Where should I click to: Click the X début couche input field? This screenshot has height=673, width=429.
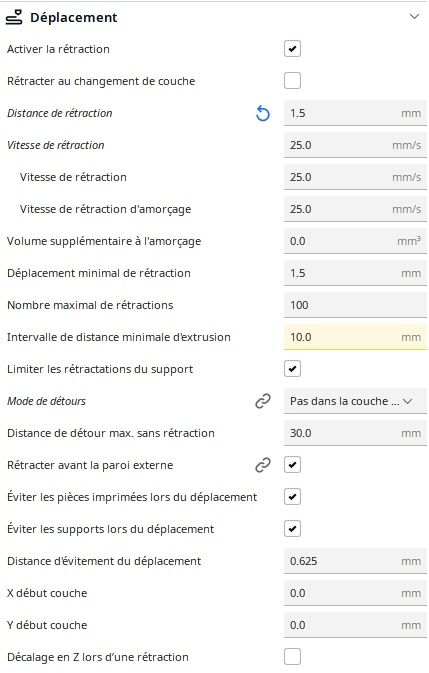pyautogui.click(x=355, y=593)
